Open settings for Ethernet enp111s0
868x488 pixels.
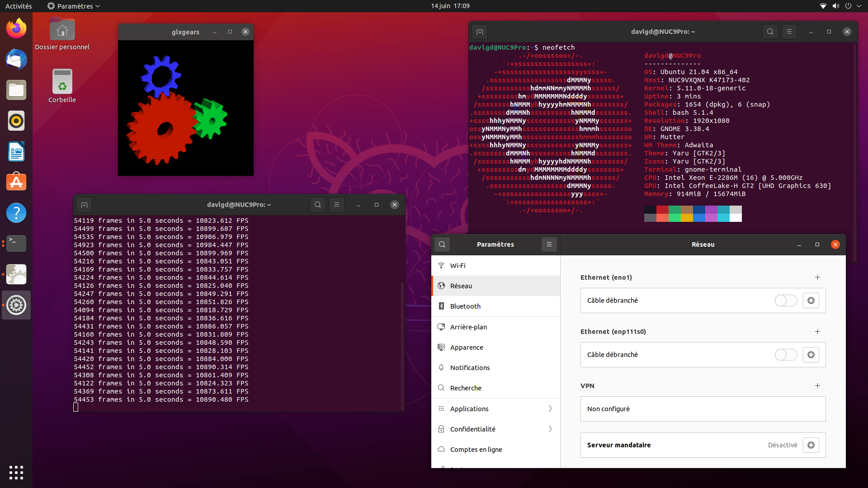[811, 355]
